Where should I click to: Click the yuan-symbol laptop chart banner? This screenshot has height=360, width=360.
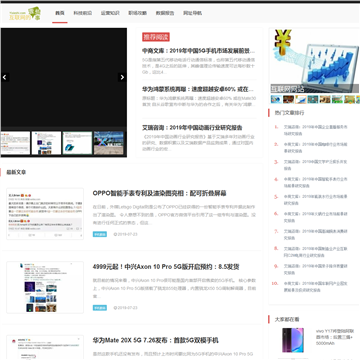pyautogui.click(x=314, y=61)
